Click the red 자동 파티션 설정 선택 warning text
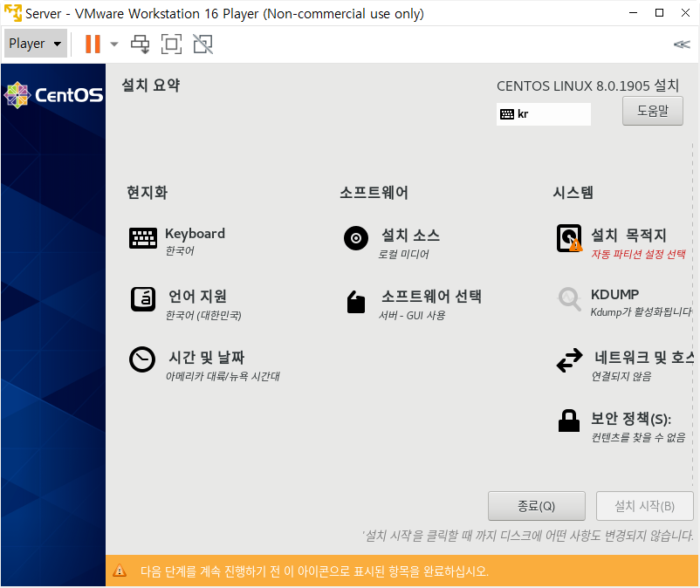700x588 pixels. (638, 254)
